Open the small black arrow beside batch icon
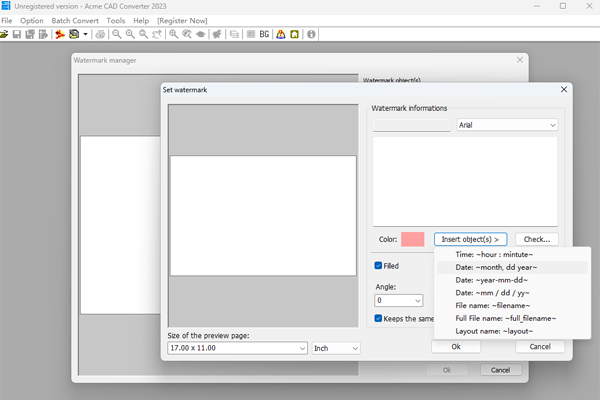This screenshot has width=600, height=400. point(85,34)
